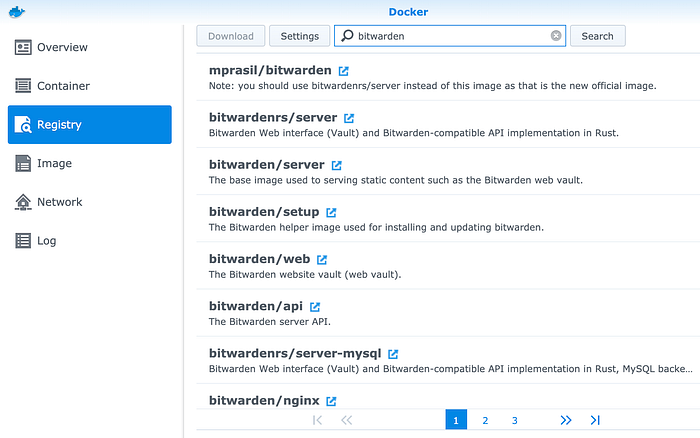
Task: Select page 1 in pagination
Action: point(456,420)
